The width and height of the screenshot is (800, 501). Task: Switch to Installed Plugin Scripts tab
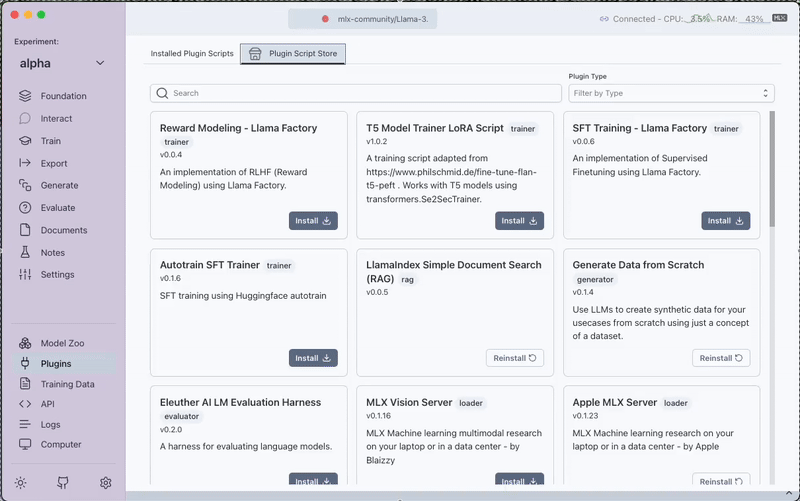pyautogui.click(x=192, y=53)
